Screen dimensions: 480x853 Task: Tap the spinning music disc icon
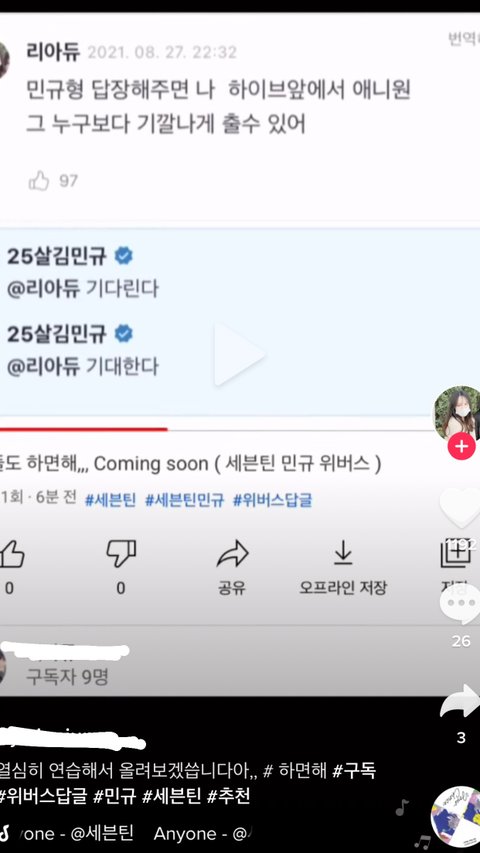pyautogui.click(x=456, y=818)
